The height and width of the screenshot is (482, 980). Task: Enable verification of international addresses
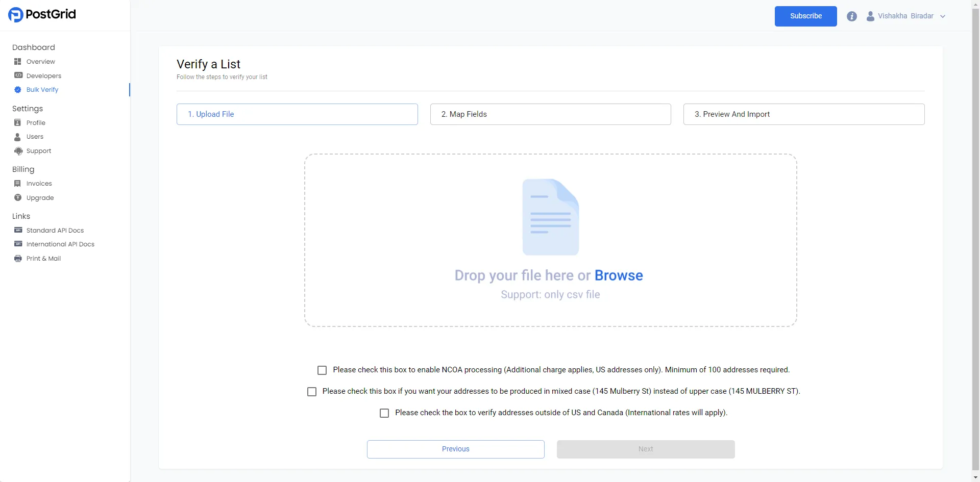pyautogui.click(x=384, y=413)
